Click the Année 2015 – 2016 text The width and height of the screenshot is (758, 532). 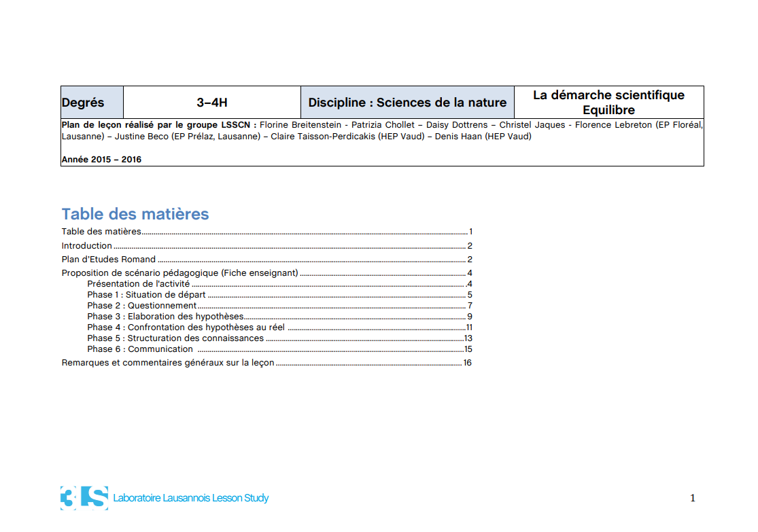pos(101,160)
